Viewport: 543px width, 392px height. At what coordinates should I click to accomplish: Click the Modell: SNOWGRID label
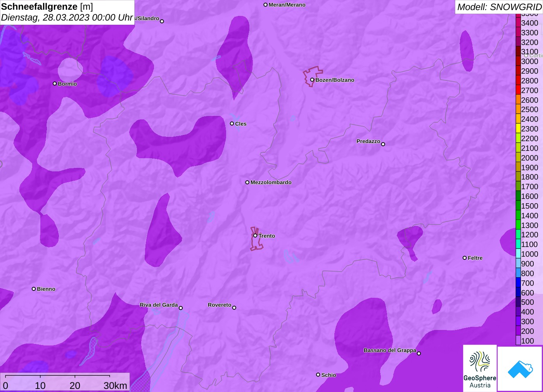pos(499,7)
